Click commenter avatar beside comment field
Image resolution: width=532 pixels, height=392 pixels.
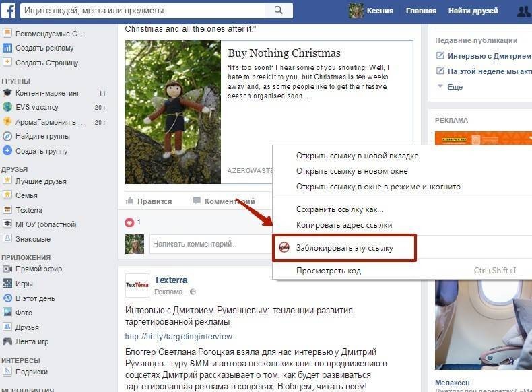click(x=135, y=244)
